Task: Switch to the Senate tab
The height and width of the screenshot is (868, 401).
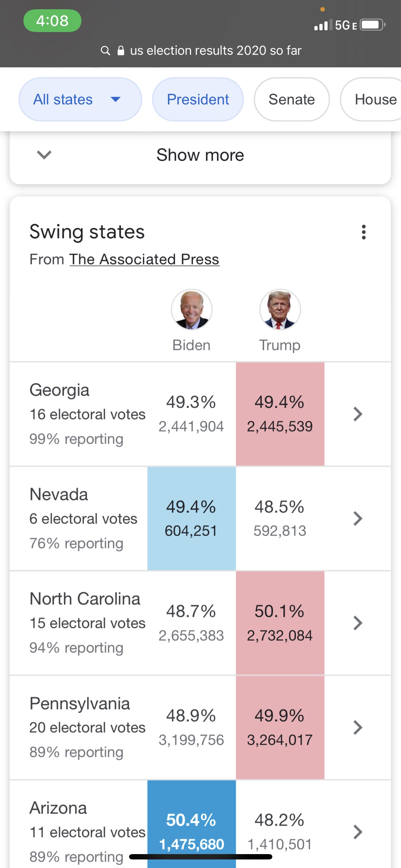Action: click(292, 99)
